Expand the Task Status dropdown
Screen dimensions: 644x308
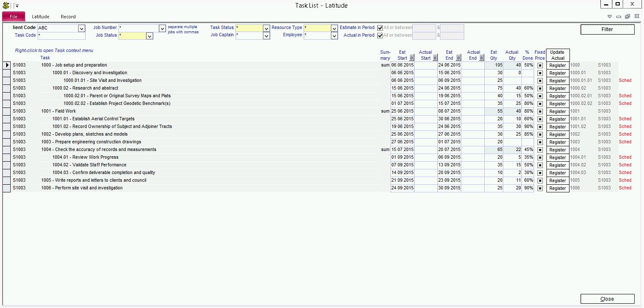[266, 28]
